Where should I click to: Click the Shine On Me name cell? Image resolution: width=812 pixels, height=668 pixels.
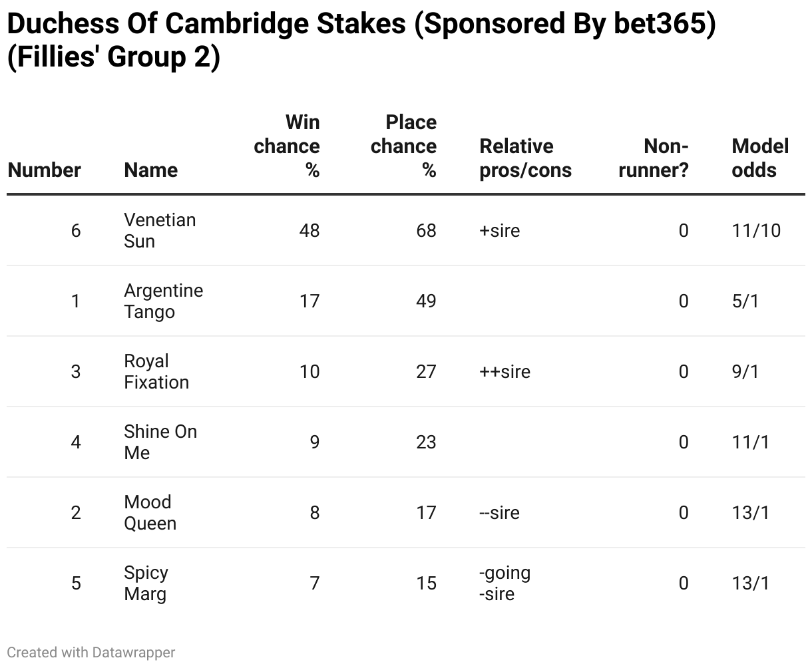click(x=160, y=442)
